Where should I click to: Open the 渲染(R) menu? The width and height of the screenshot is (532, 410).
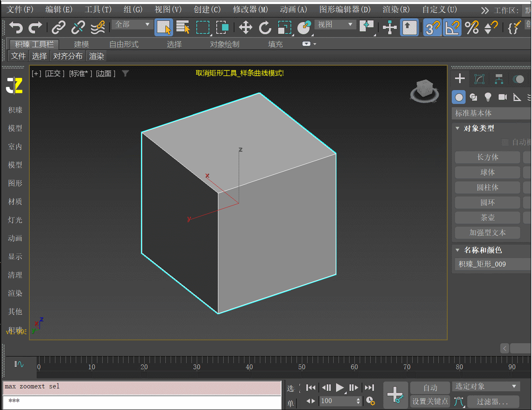(x=396, y=9)
